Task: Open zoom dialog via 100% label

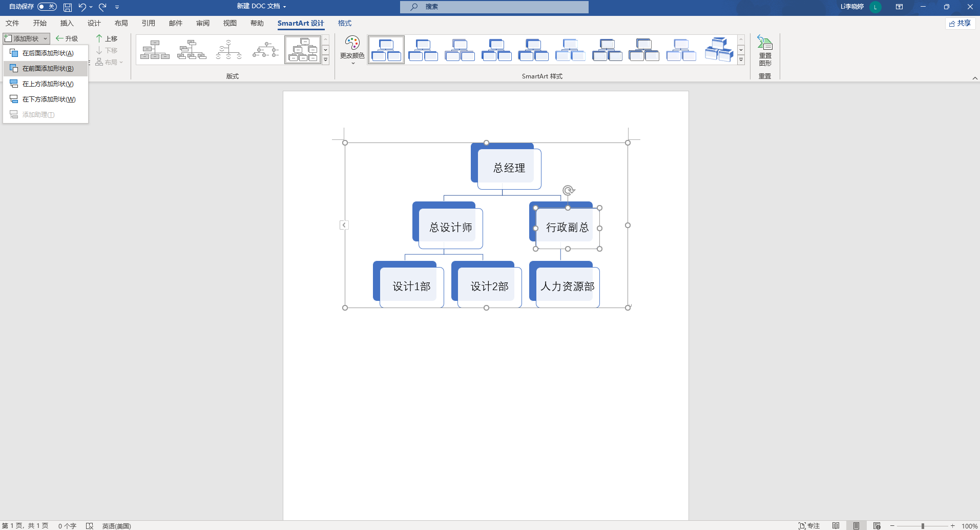Action: pos(969,525)
